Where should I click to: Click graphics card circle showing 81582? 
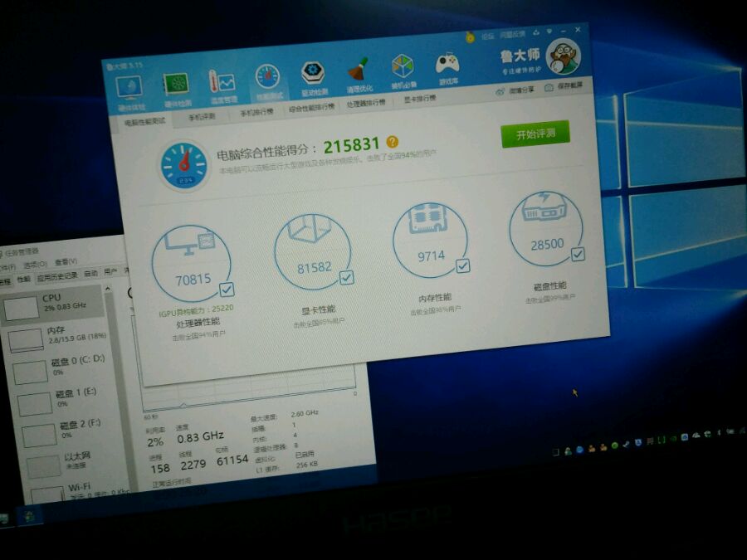pos(313,251)
